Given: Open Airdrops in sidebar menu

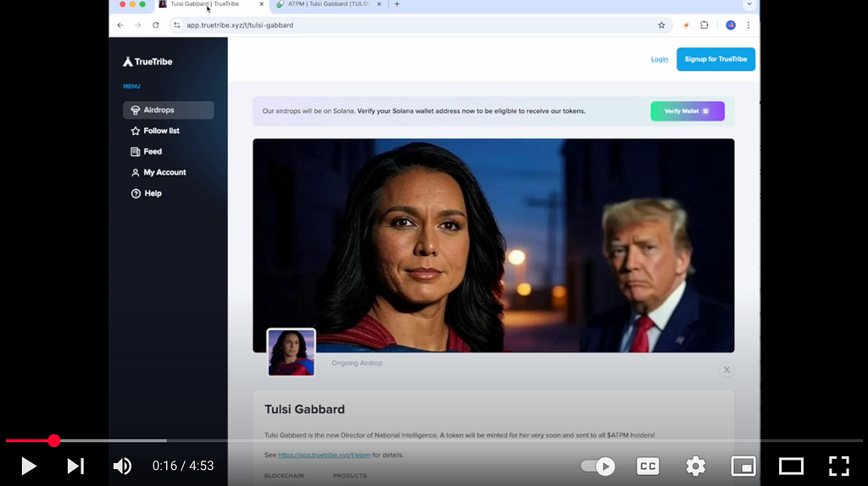Looking at the screenshot, I should point(169,109).
